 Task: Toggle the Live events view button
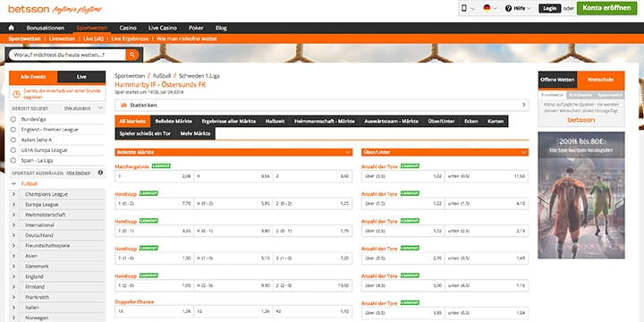pyautogui.click(x=81, y=77)
